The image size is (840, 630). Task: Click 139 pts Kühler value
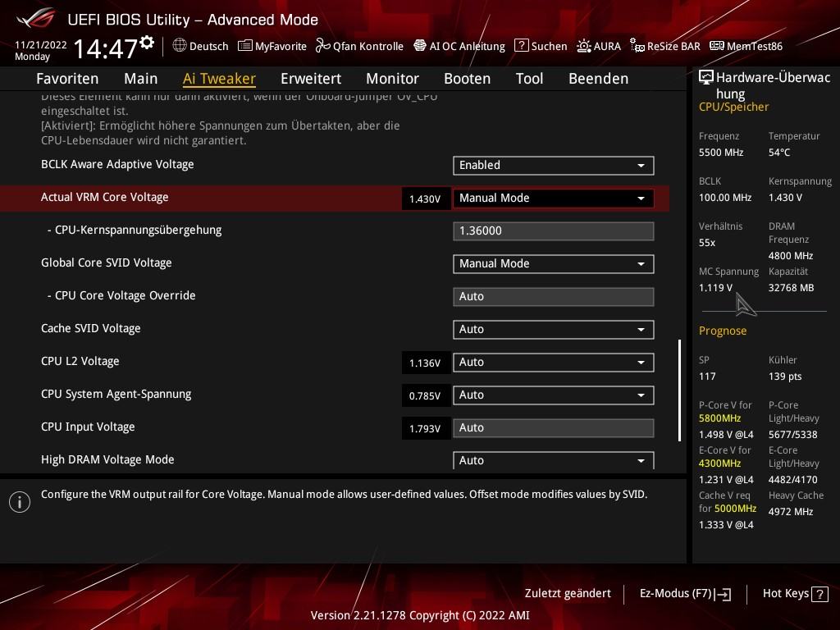point(785,376)
